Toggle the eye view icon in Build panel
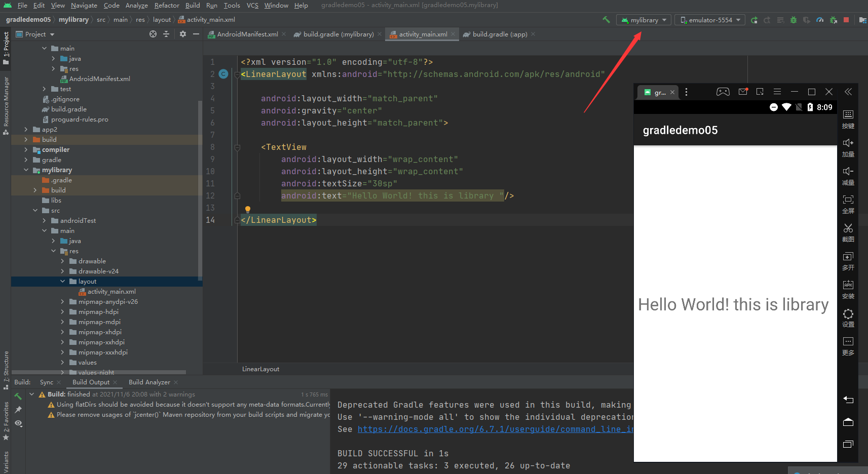This screenshot has width=868, height=474. 18,423
